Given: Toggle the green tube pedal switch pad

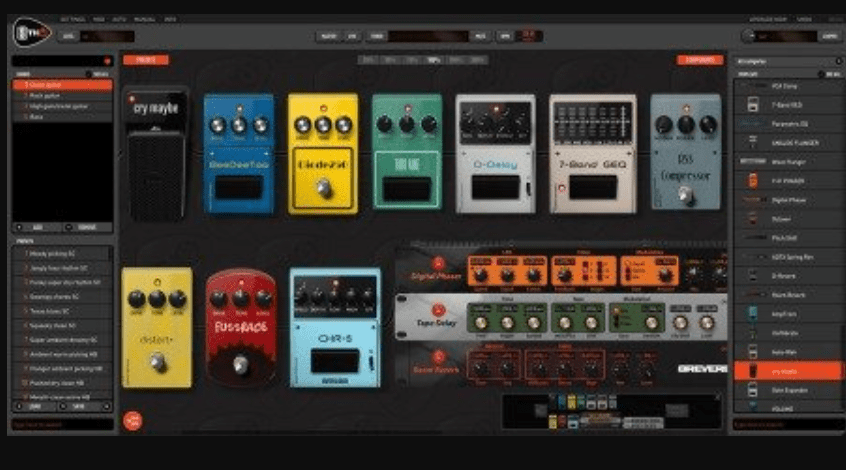Looking at the screenshot, I should coord(406,189).
